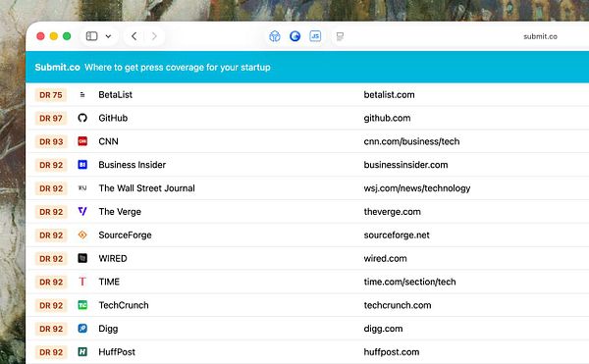The width and height of the screenshot is (589, 364).
Task: Go back with the left chevron
Action: point(134,36)
